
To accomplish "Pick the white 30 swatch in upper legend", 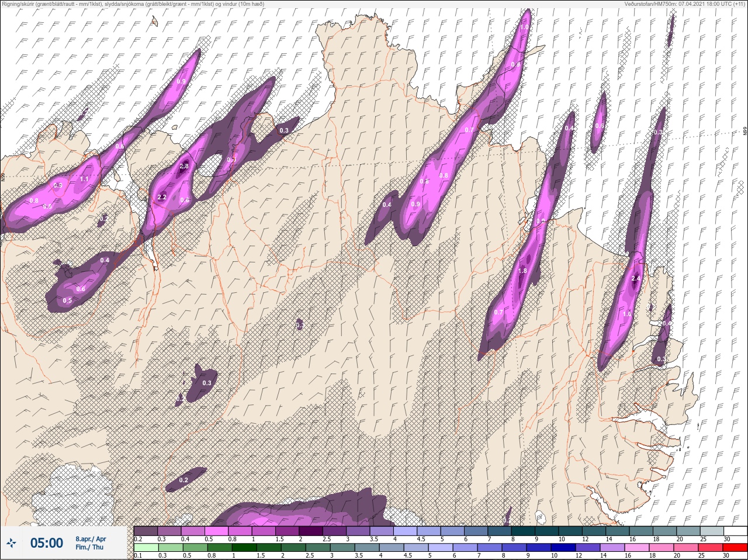I will point(735,531).
